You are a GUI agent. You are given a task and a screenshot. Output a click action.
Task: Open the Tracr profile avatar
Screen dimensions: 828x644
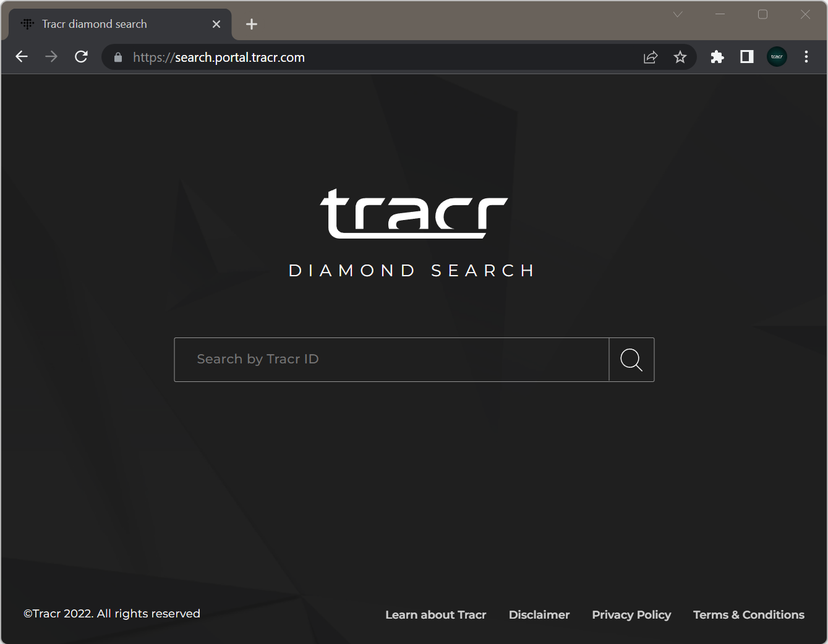[777, 57]
